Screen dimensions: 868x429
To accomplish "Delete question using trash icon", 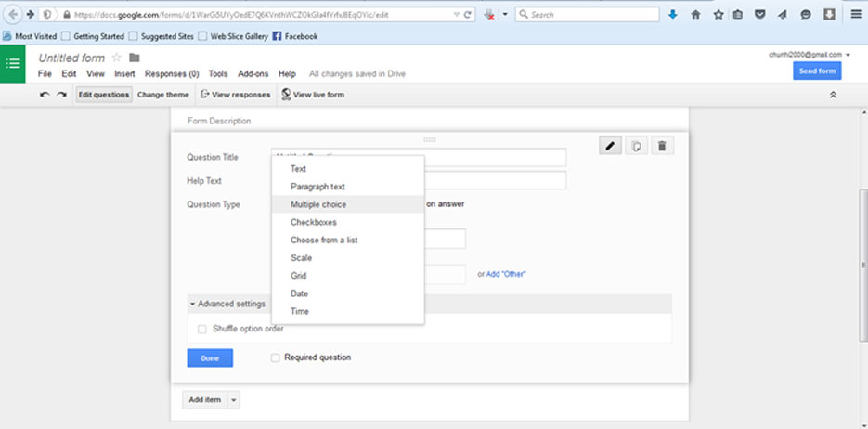I will [661, 146].
